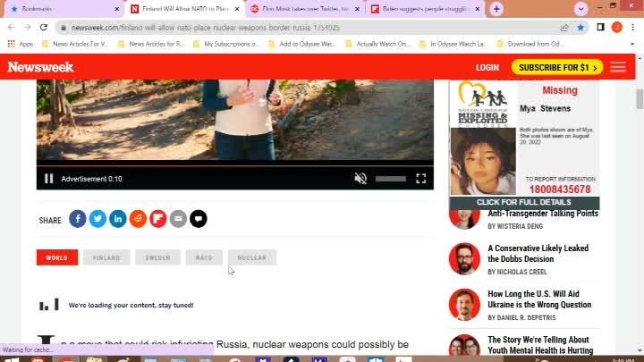Open A Conservative Likely Leaked article
644x362 pixels.
point(538,254)
